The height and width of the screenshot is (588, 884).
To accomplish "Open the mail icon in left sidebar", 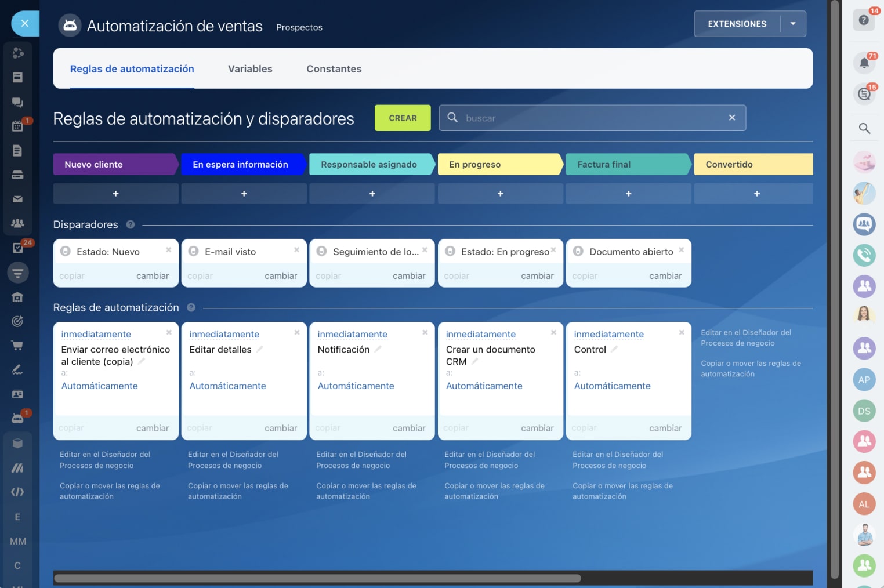I will [17, 199].
